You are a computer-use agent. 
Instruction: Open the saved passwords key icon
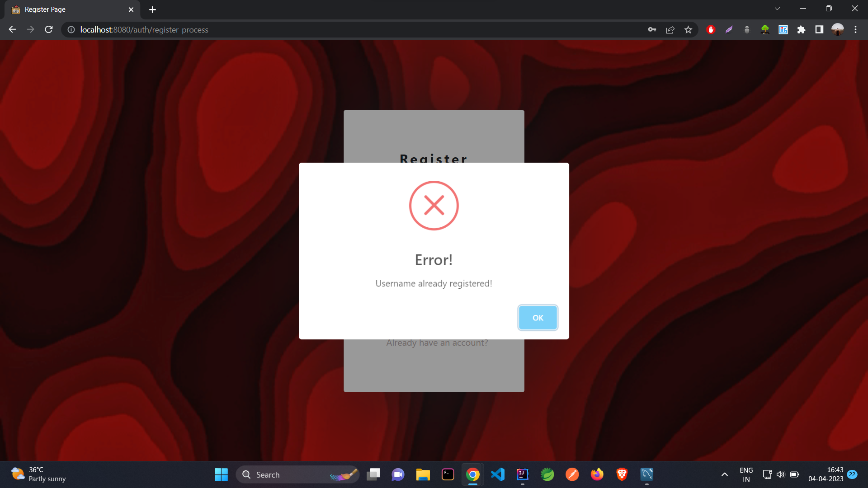[652, 29]
